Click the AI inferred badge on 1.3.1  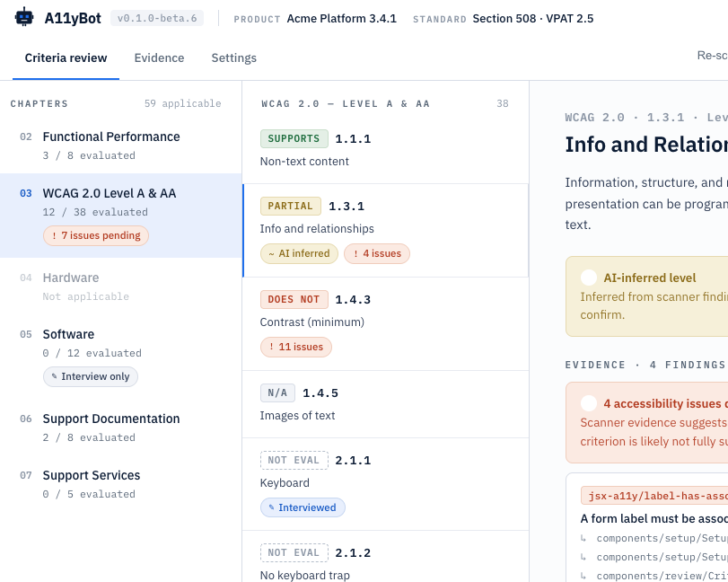click(x=299, y=253)
